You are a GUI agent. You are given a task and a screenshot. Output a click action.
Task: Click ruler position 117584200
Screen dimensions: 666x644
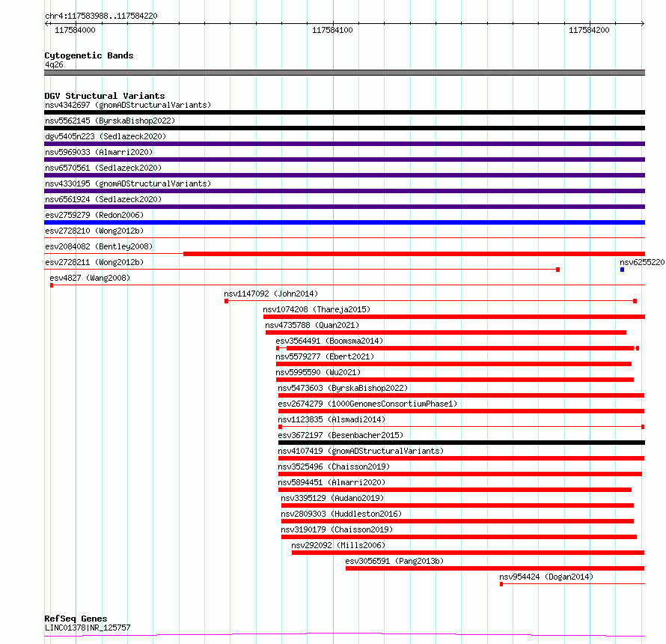(589, 30)
